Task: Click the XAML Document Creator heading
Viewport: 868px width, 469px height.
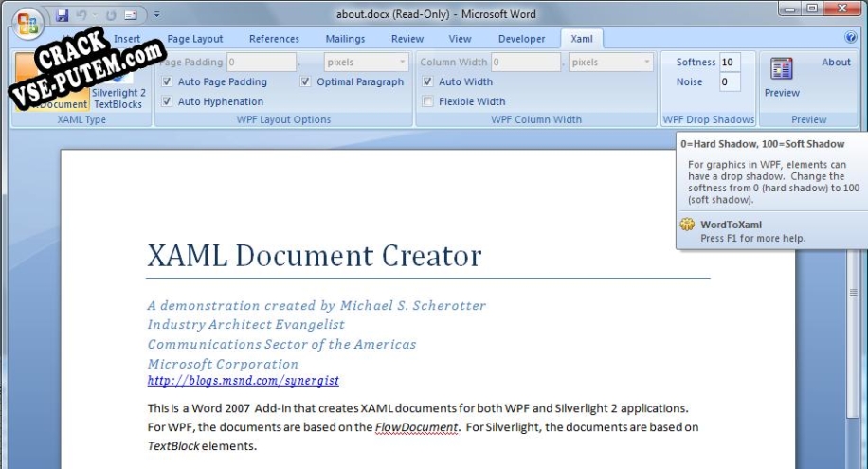Action: coord(315,256)
